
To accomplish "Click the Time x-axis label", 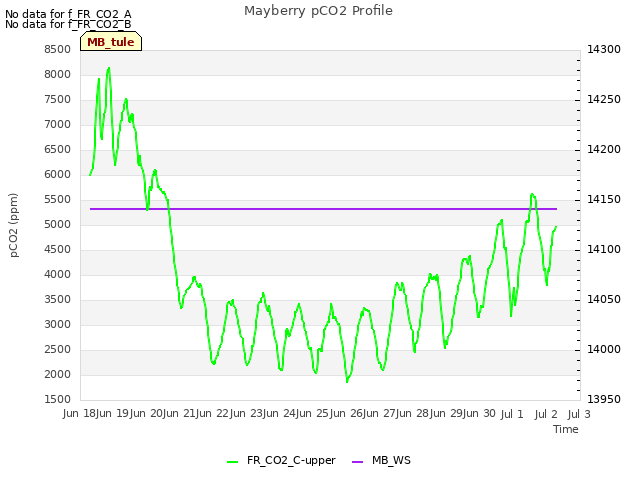I will coord(566,429).
